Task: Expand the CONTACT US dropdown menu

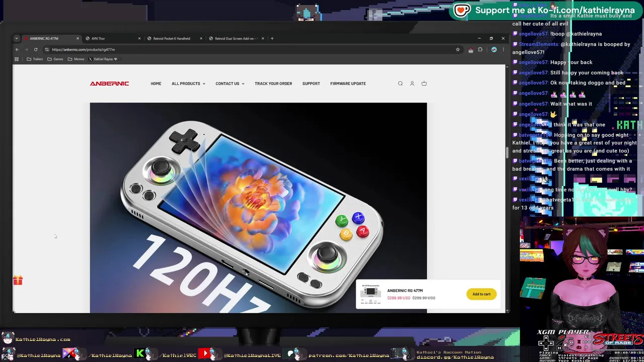Action: click(230, 83)
